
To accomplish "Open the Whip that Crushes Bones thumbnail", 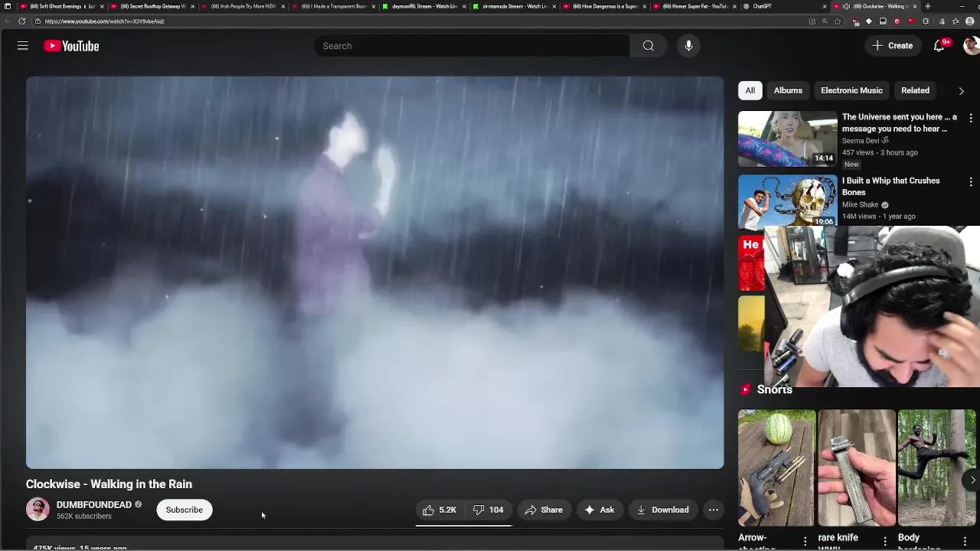I will 788,202.
